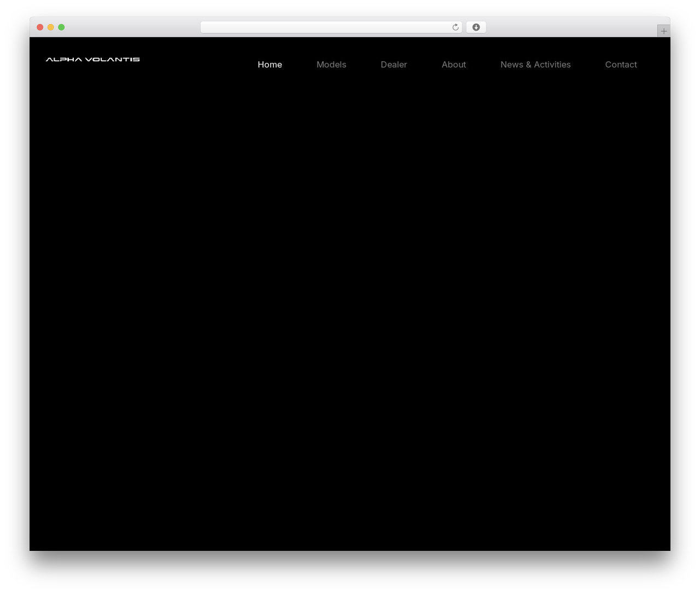Viewport: 700px width, 593px height.
Task: Open the Dealer menu item
Action: (x=394, y=65)
